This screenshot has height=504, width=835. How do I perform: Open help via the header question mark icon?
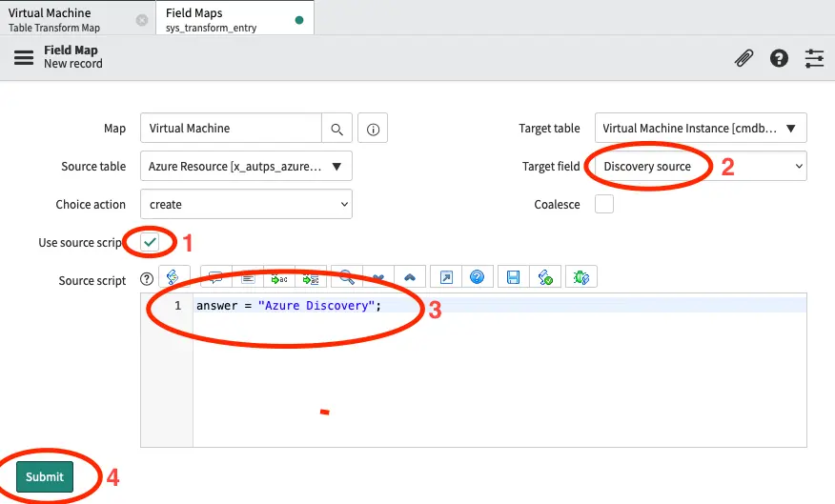pos(779,58)
